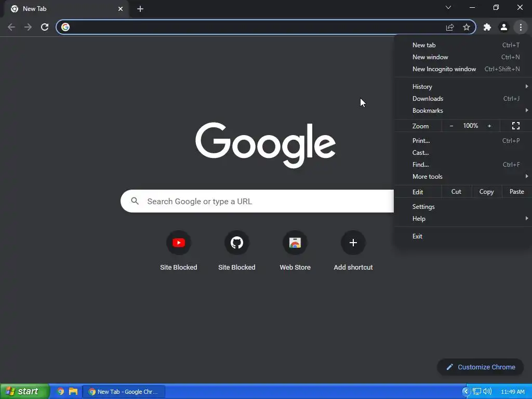Expand hidden tray icons arrow
This screenshot has width=532, height=399.
466,392
